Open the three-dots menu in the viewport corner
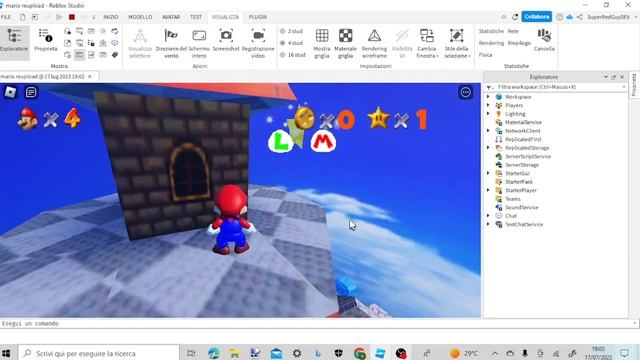Image resolution: width=640 pixels, height=360 pixels. pyautogui.click(x=466, y=92)
